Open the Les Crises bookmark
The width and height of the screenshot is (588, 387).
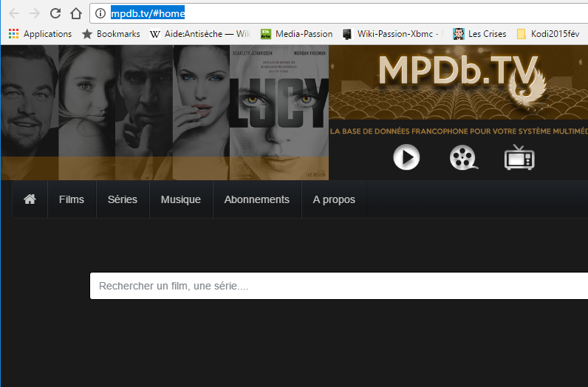(479, 34)
